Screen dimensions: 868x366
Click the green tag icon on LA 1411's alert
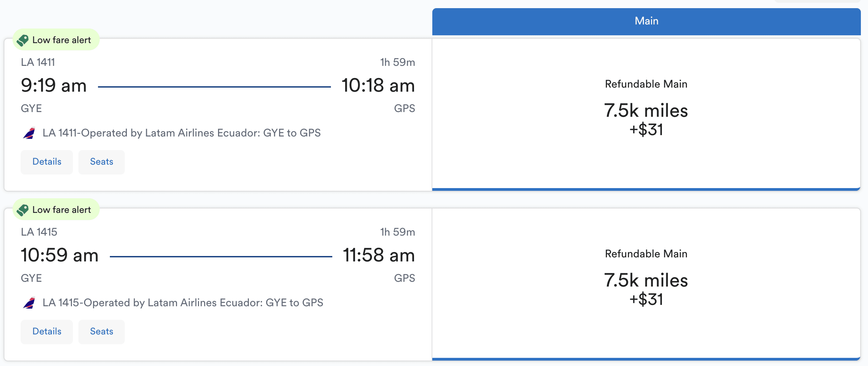[23, 40]
